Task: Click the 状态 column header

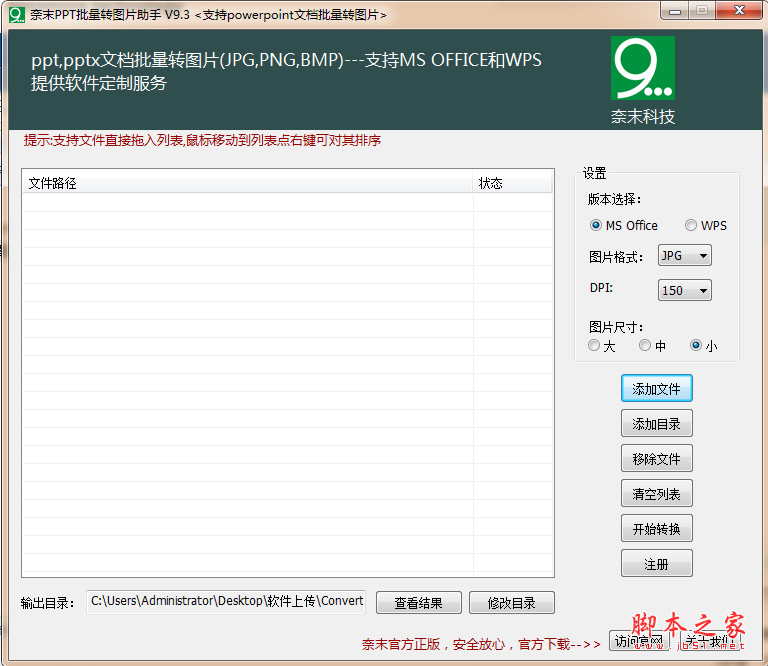Action: tap(512, 183)
